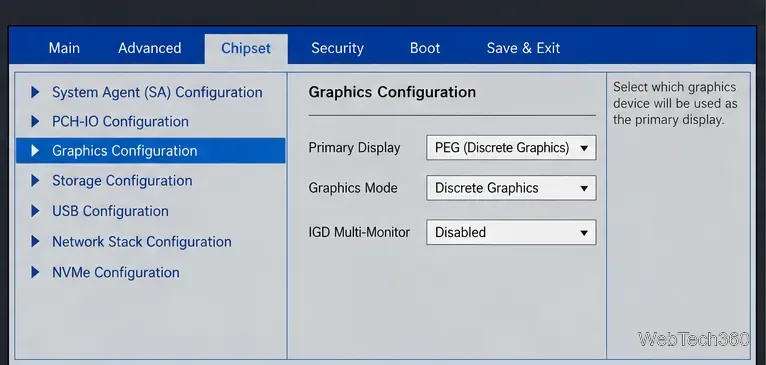Open the Graphics Mode dropdown
The height and width of the screenshot is (365, 766).
(511, 188)
